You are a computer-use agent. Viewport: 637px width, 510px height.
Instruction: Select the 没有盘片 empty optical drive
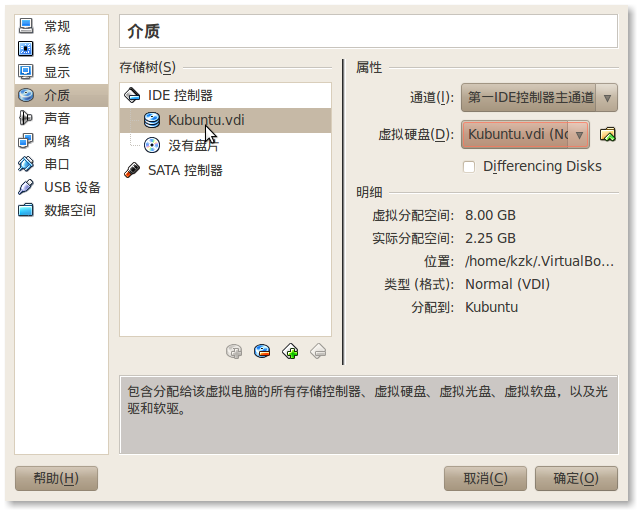[x=225, y=145]
